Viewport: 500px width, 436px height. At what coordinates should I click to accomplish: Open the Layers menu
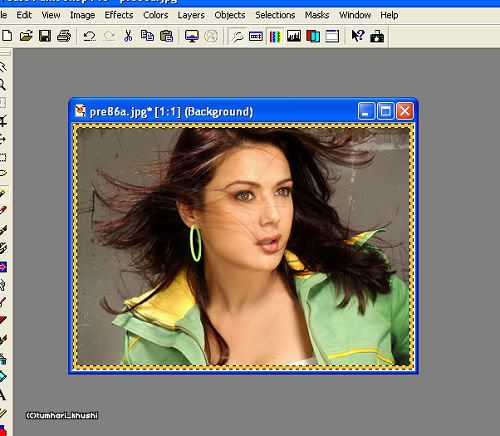pyautogui.click(x=191, y=15)
